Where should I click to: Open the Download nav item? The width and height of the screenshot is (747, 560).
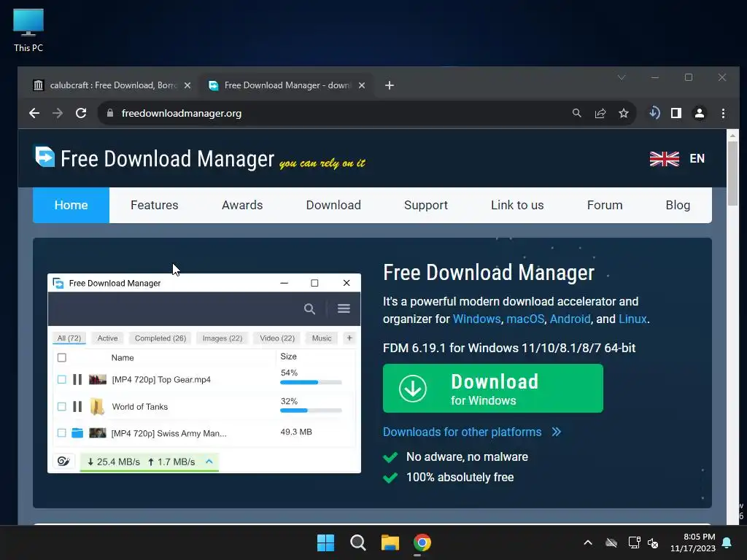(x=333, y=205)
